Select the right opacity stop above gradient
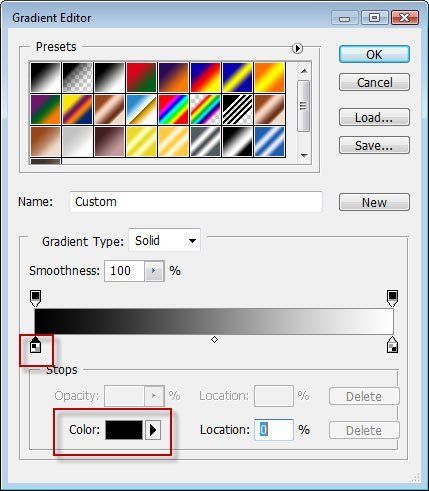 pyautogui.click(x=392, y=298)
